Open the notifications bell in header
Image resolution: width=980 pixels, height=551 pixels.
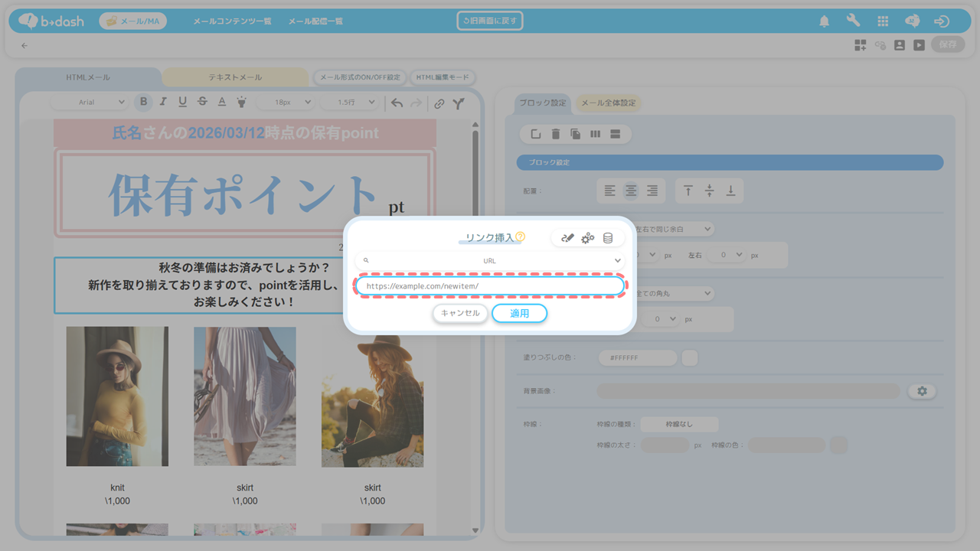824,21
